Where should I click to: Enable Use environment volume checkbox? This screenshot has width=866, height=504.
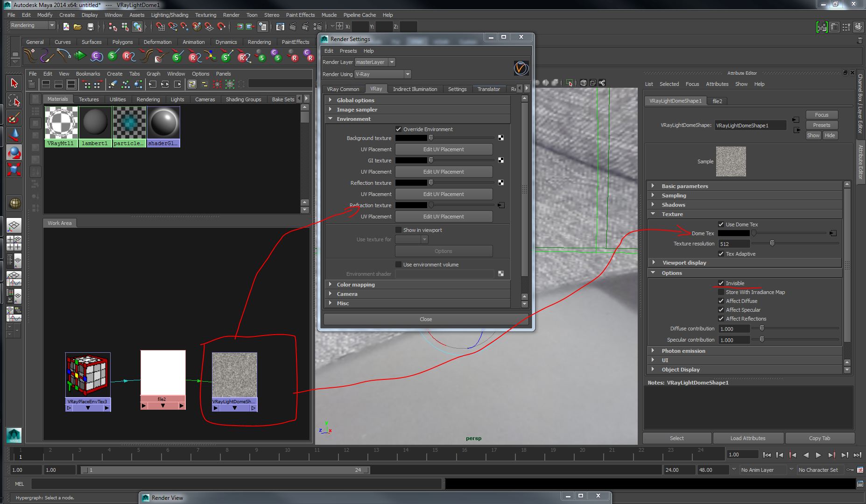click(398, 265)
